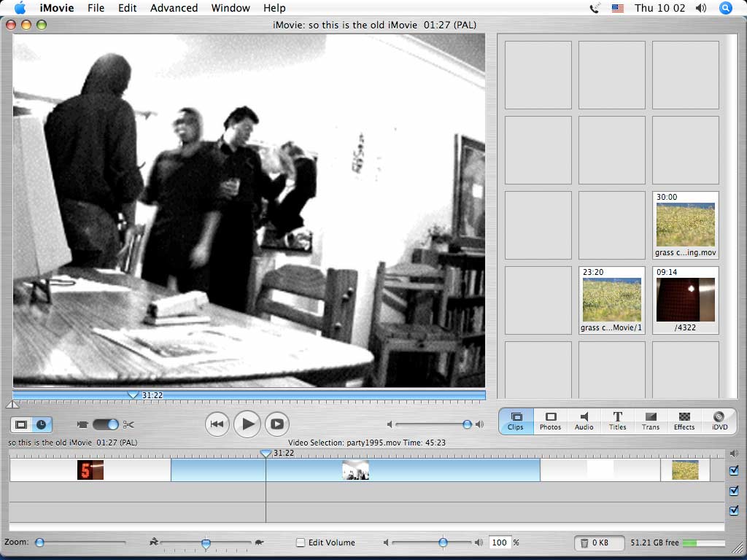Click the phone modem status icon
This screenshot has width=747, height=560.
[595, 8]
